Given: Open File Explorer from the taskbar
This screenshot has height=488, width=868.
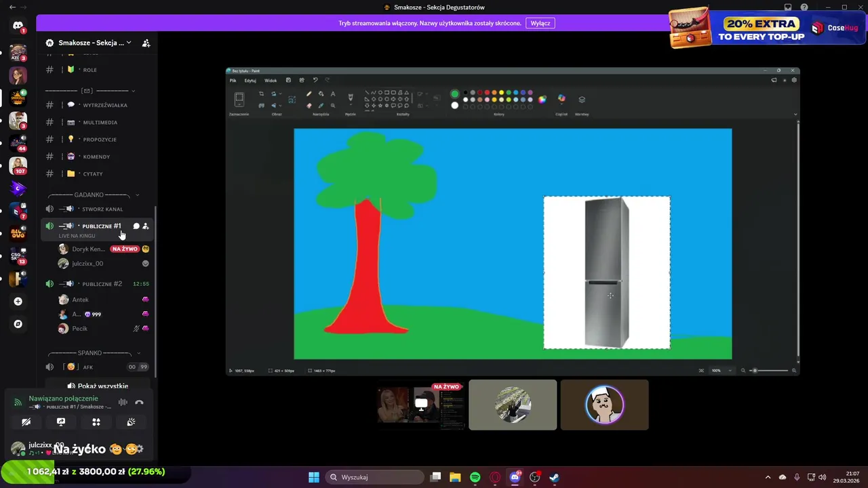Looking at the screenshot, I should point(455,477).
